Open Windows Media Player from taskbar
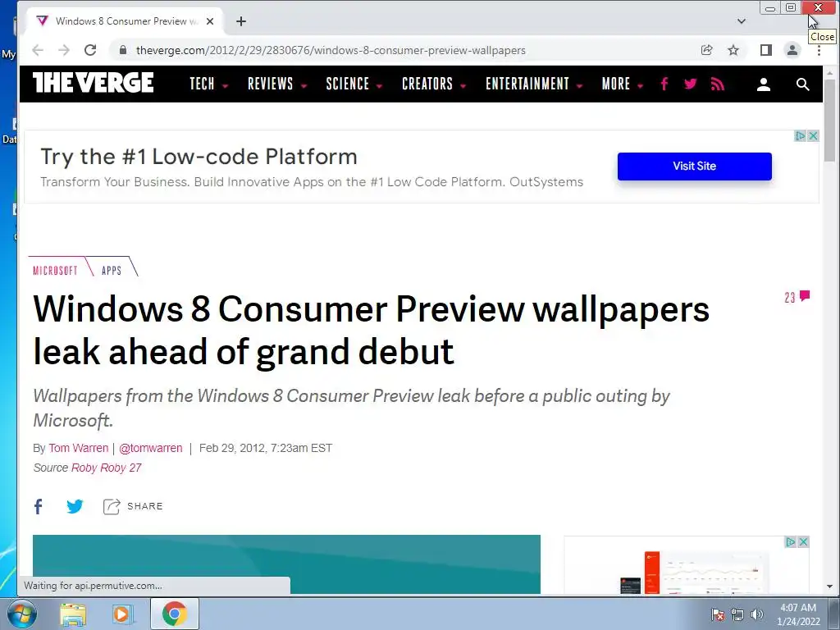Image resolution: width=840 pixels, height=630 pixels. click(121, 614)
